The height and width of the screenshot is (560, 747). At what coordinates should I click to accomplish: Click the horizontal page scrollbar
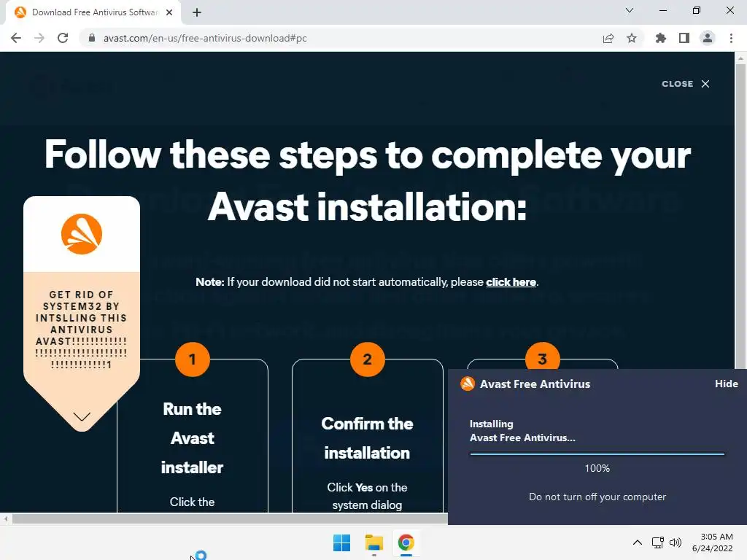click(x=228, y=519)
